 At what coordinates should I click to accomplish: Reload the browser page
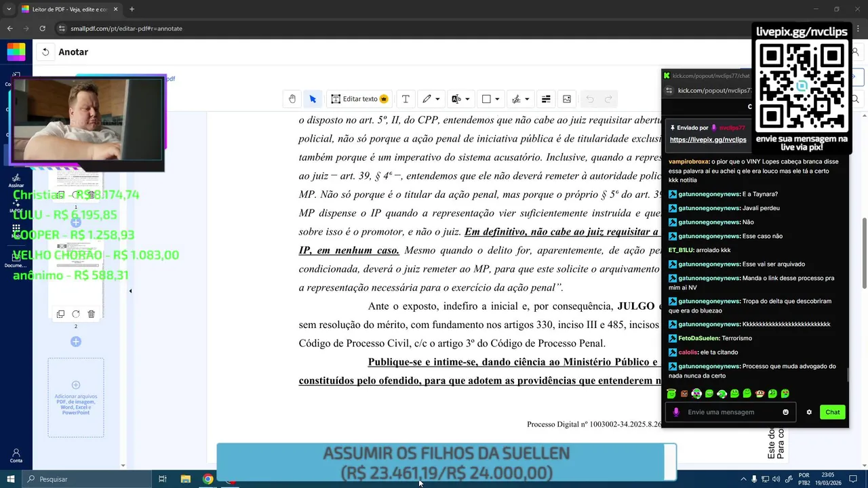[x=42, y=28]
